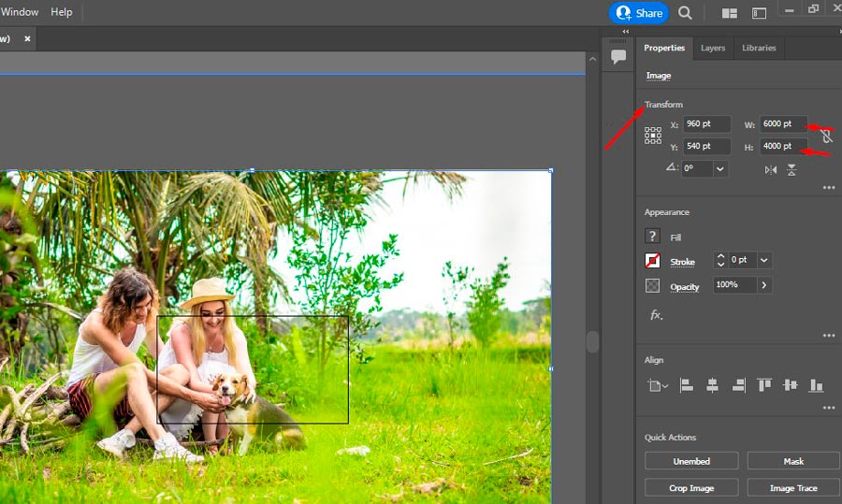Viewport: 842px width, 504px height.
Task: Open the Comments panel icon
Action: 618,56
